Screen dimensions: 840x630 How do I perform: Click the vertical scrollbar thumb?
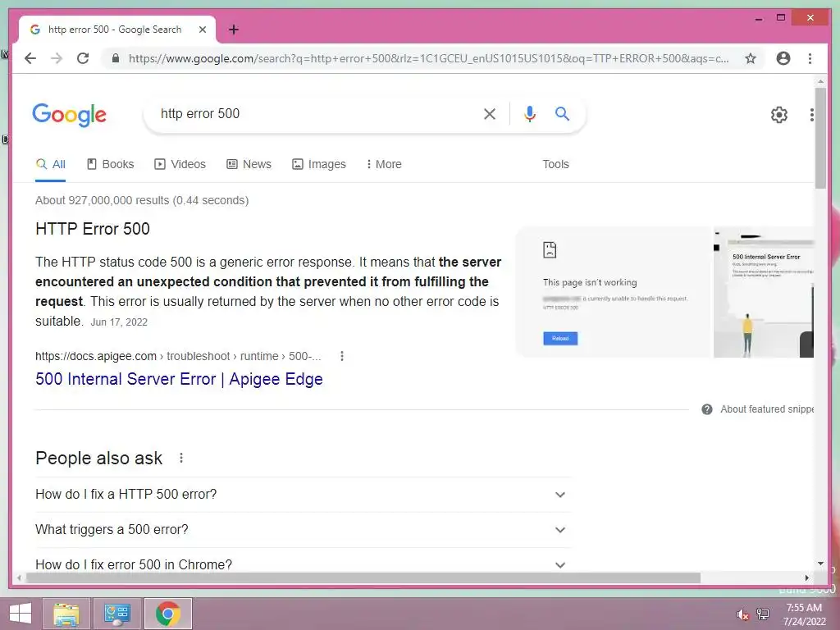tap(820, 137)
